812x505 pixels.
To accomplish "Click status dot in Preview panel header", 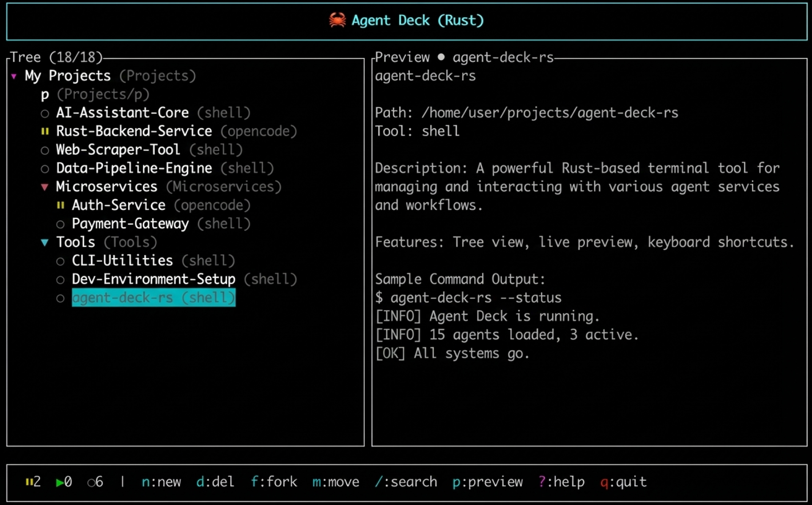I will point(441,57).
